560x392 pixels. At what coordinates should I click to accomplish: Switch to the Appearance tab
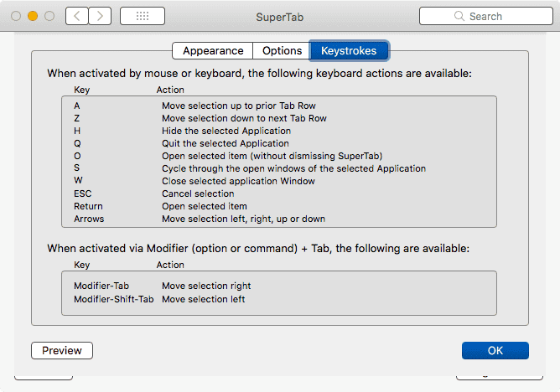point(212,50)
